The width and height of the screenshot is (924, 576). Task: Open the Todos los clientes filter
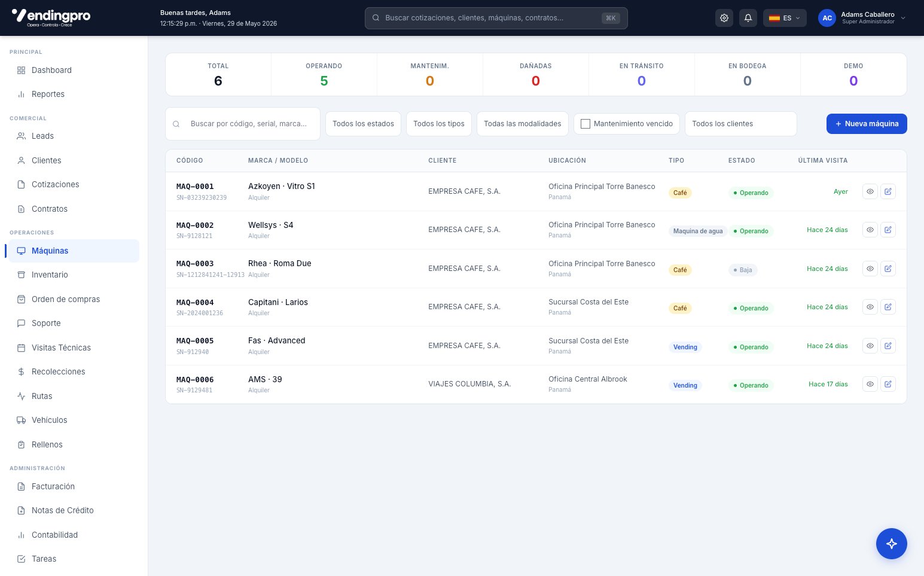tap(740, 124)
